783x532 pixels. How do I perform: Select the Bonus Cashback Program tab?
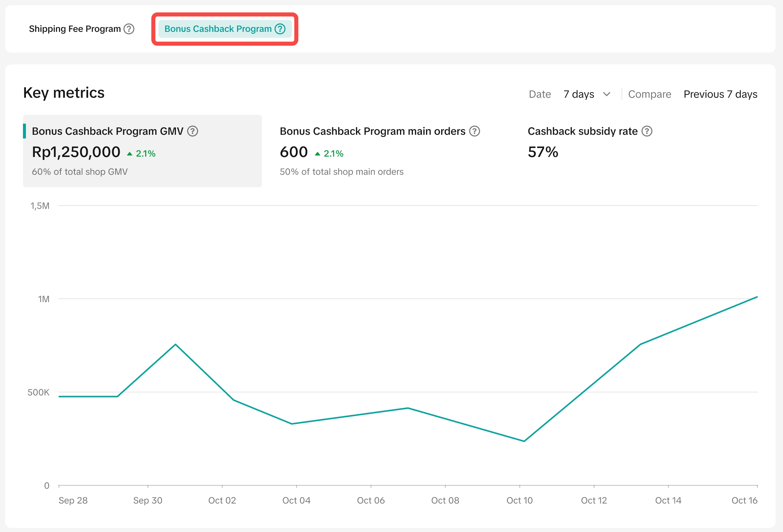pyautogui.click(x=218, y=29)
